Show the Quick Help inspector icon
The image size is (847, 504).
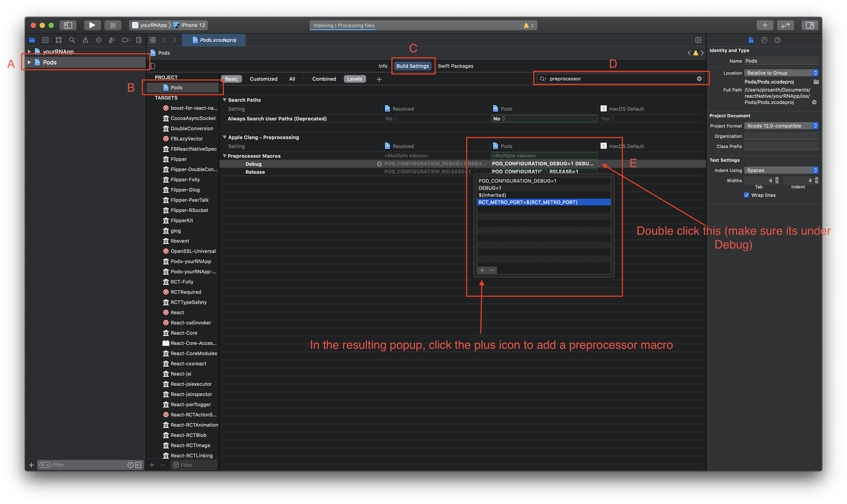coord(777,40)
